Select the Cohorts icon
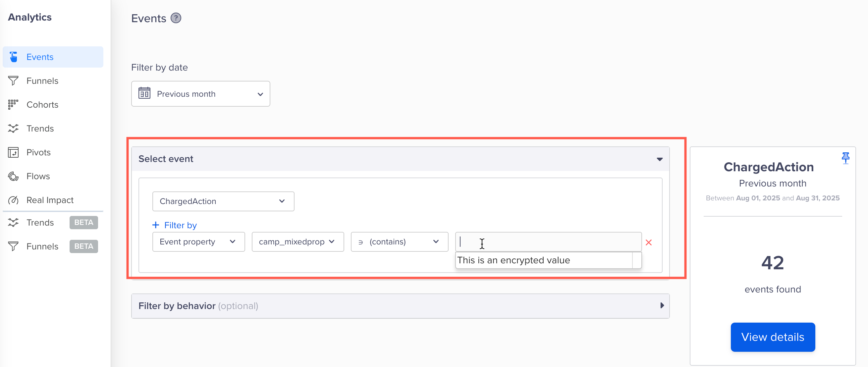868x367 pixels. tap(13, 104)
